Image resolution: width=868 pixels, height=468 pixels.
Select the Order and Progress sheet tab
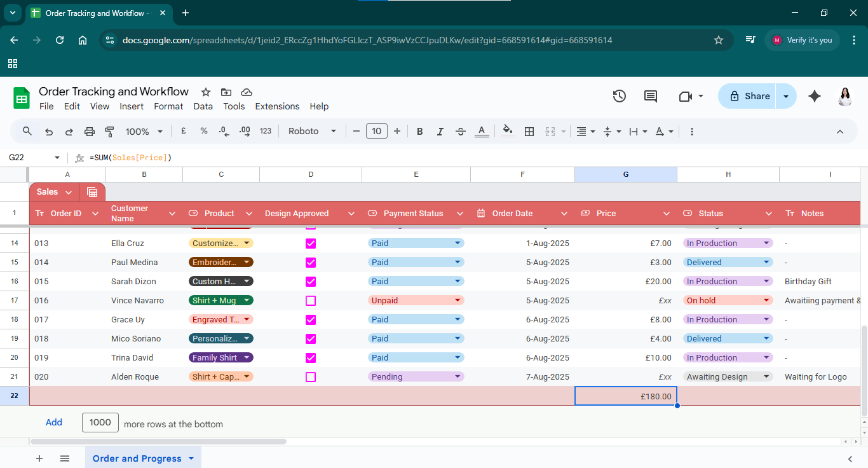click(137, 458)
